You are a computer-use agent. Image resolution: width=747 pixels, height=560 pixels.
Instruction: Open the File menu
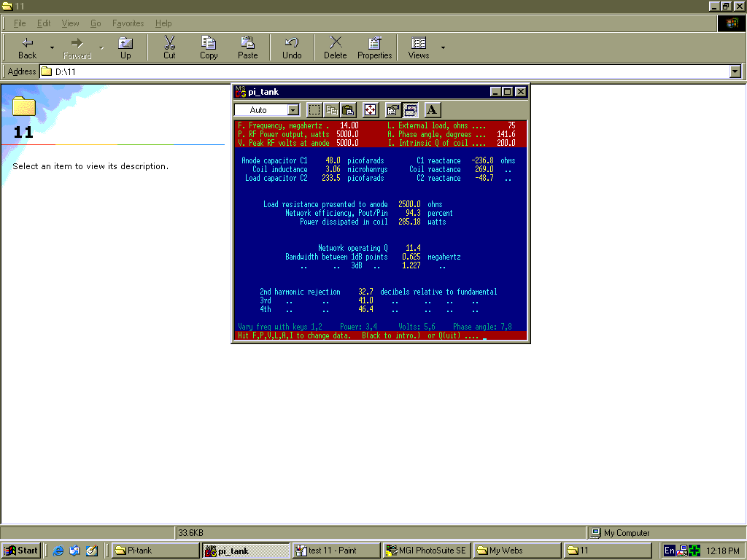(x=20, y=23)
